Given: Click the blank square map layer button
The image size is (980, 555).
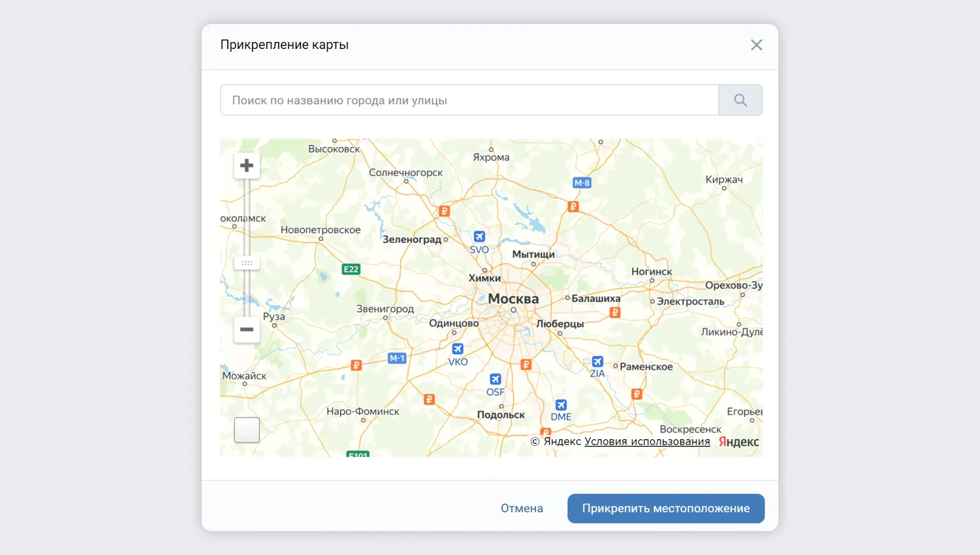Looking at the screenshot, I should tap(247, 430).
